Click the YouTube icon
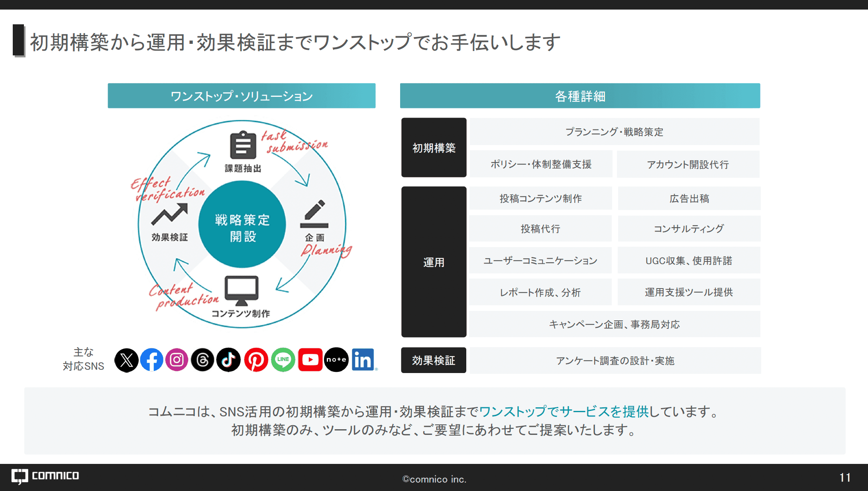868x491 pixels. 310,360
